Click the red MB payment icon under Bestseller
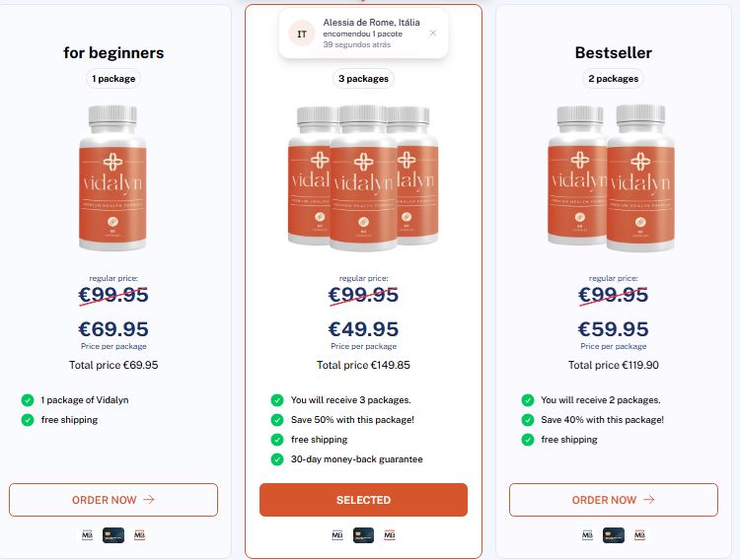Viewport: 740px width, 560px height. click(638, 535)
